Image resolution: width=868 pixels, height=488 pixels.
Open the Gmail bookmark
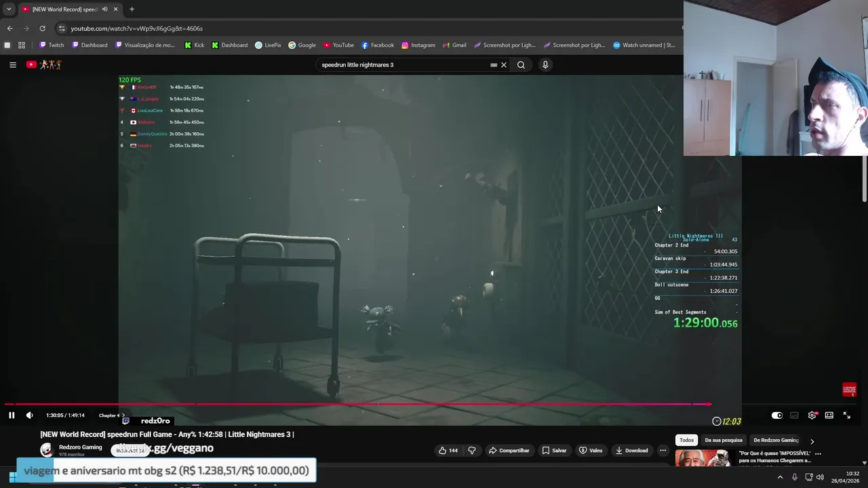click(454, 45)
